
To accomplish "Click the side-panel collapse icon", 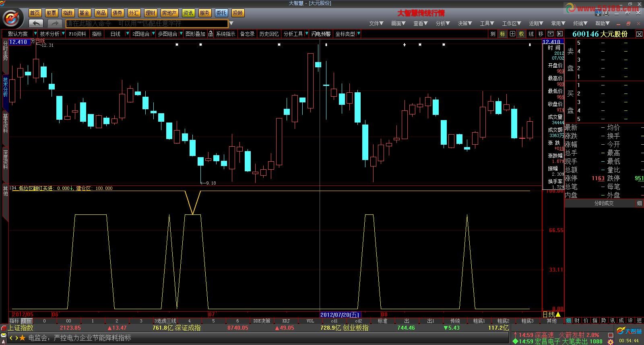I will pyautogui.click(x=559, y=34).
